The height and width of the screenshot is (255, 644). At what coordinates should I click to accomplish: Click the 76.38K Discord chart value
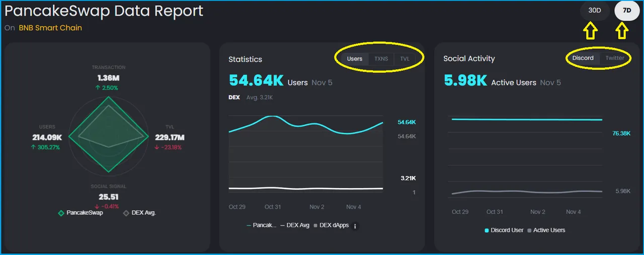[621, 133]
